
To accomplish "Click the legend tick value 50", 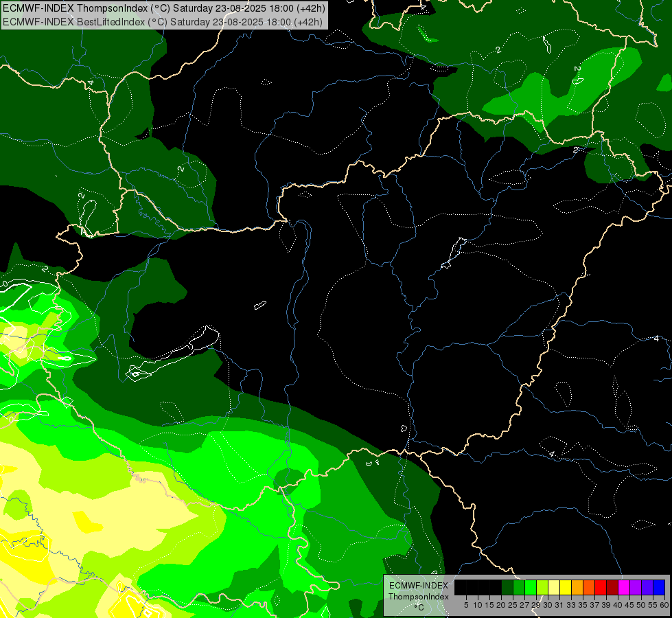I will click(641, 605).
